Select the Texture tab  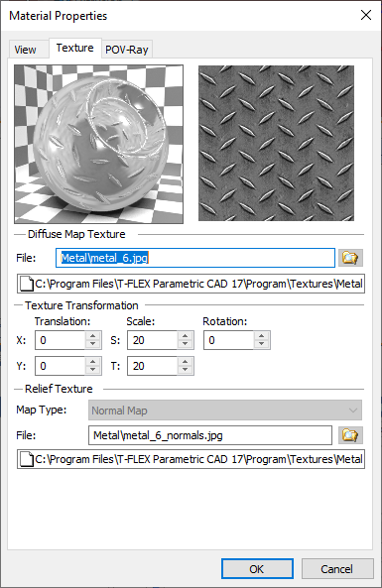tap(75, 48)
